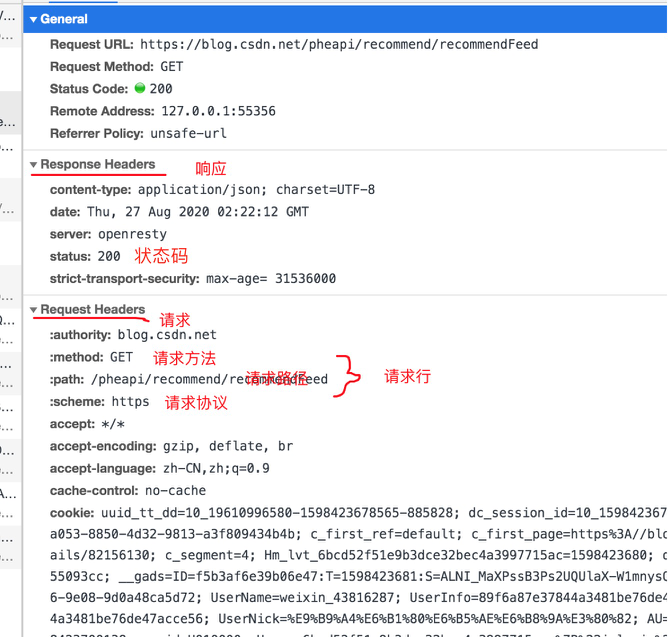Select the server value openresty
Image resolution: width=668 pixels, height=637 pixels.
[x=132, y=234]
